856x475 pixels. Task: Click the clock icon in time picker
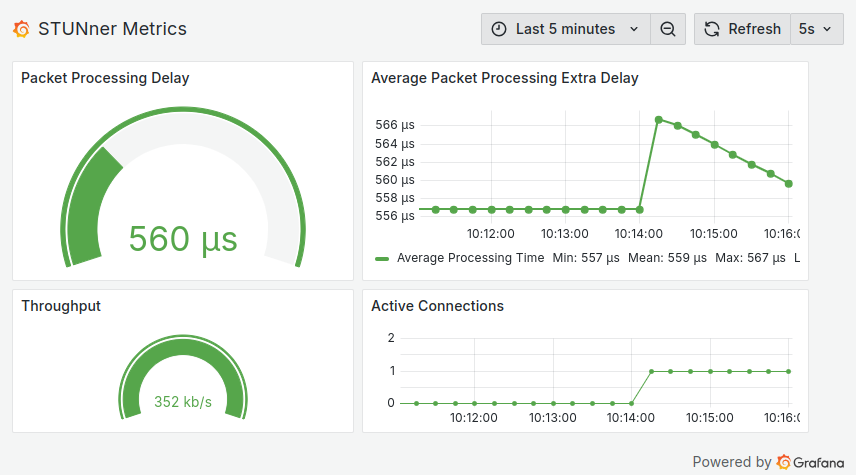[499, 29]
